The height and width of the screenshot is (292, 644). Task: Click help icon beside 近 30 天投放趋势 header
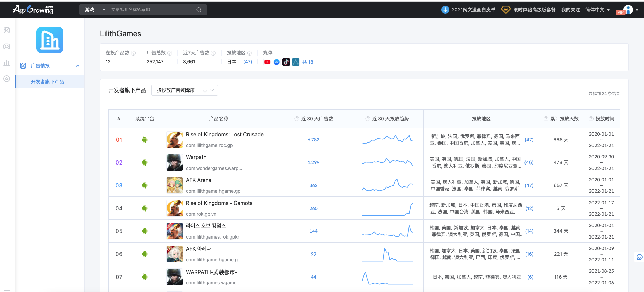368,119
